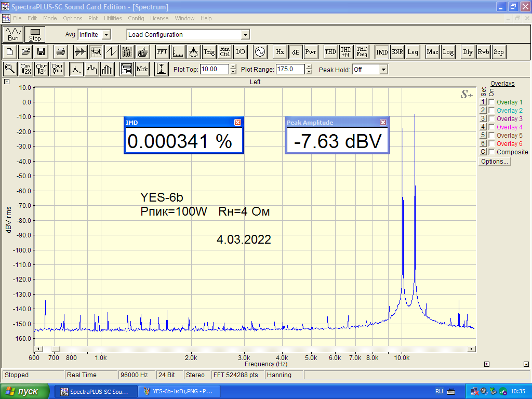Open the spectrogram view icon
Viewport: 532px width, 399px height.
click(127, 52)
